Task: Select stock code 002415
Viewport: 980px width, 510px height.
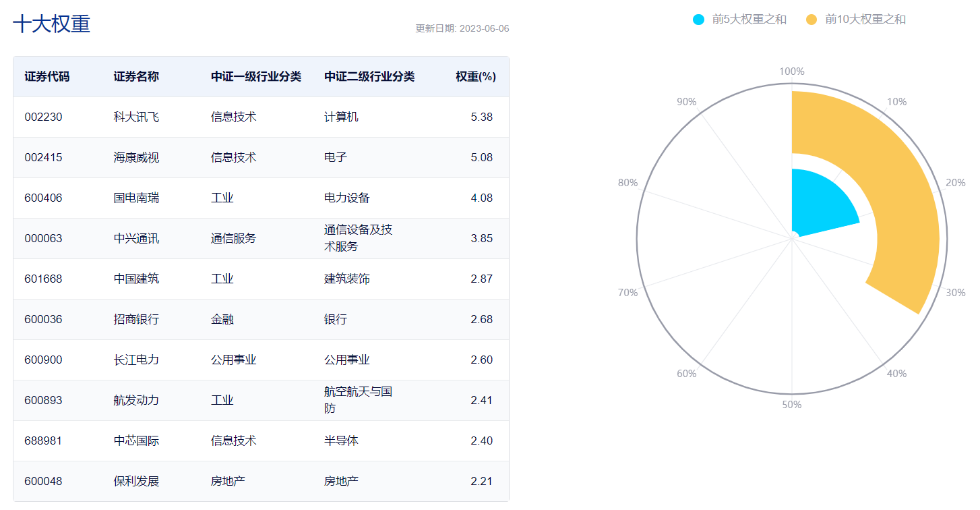Action: 43,158
